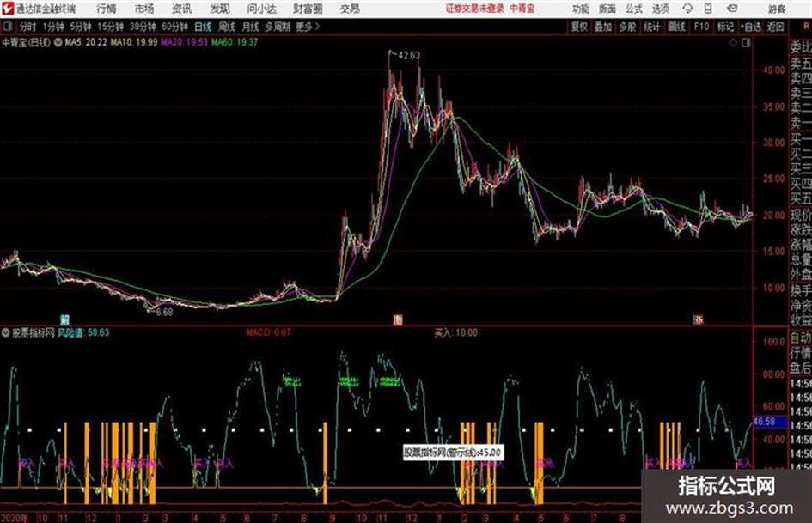Open the 选项 menu
Viewport: 812px width, 523px height.
pyautogui.click(x=660, y=9)
